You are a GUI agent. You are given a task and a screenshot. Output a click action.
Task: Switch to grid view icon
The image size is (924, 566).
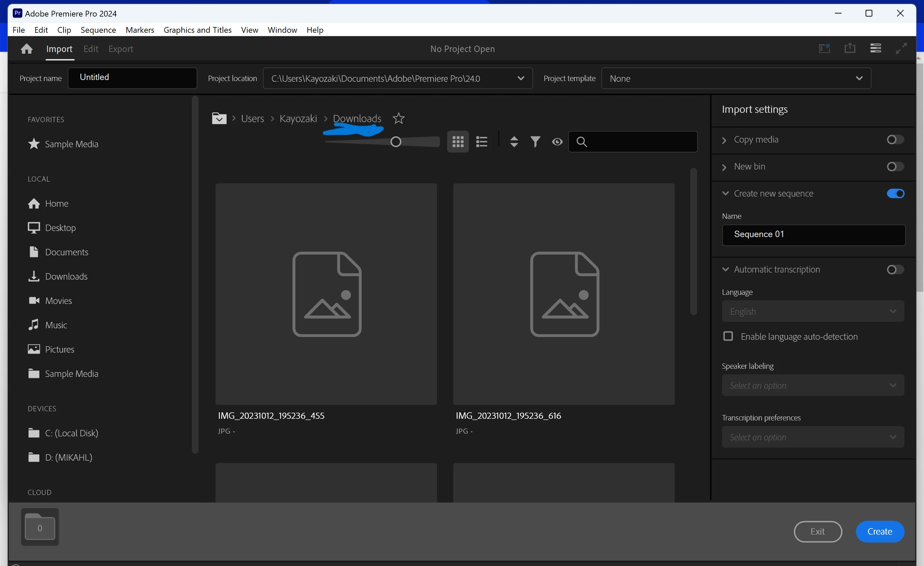(458, 142)
